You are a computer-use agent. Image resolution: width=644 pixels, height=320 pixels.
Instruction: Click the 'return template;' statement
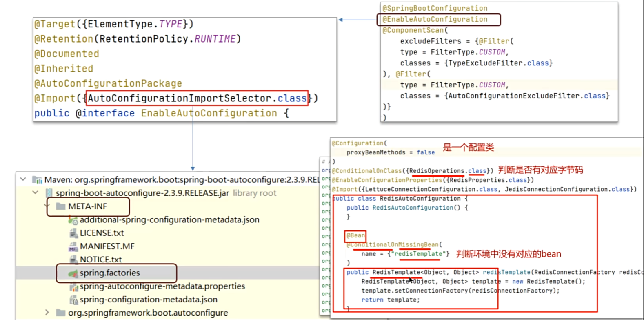point(391,300)
